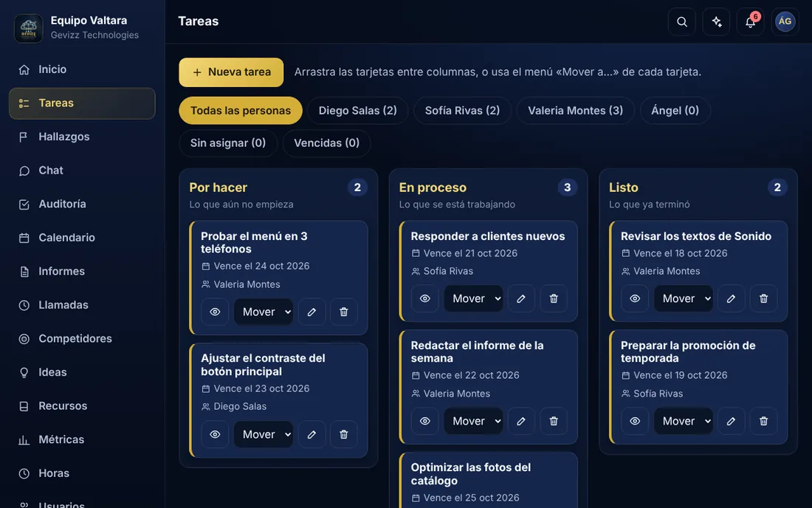Screen dimensions: 812x508
Task: Open notifications bell with badge 6
Action: tap(751, 21)
